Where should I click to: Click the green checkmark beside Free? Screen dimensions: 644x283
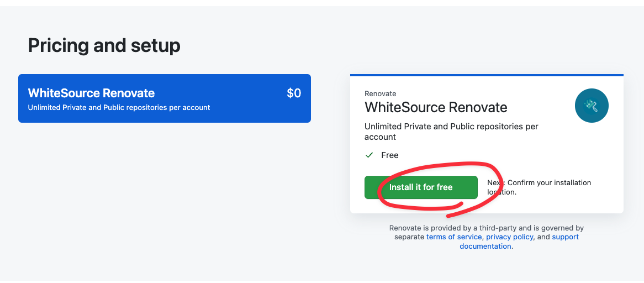pos(369,155)
